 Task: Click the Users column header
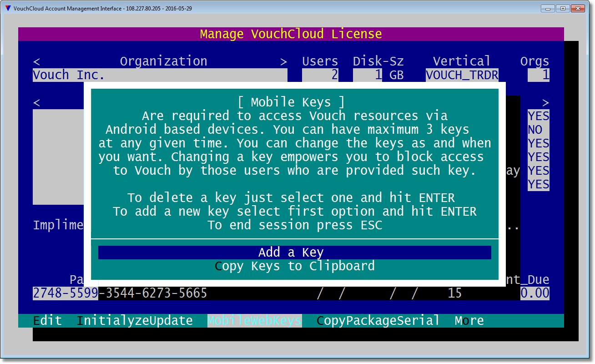click(x=320, y=61)
